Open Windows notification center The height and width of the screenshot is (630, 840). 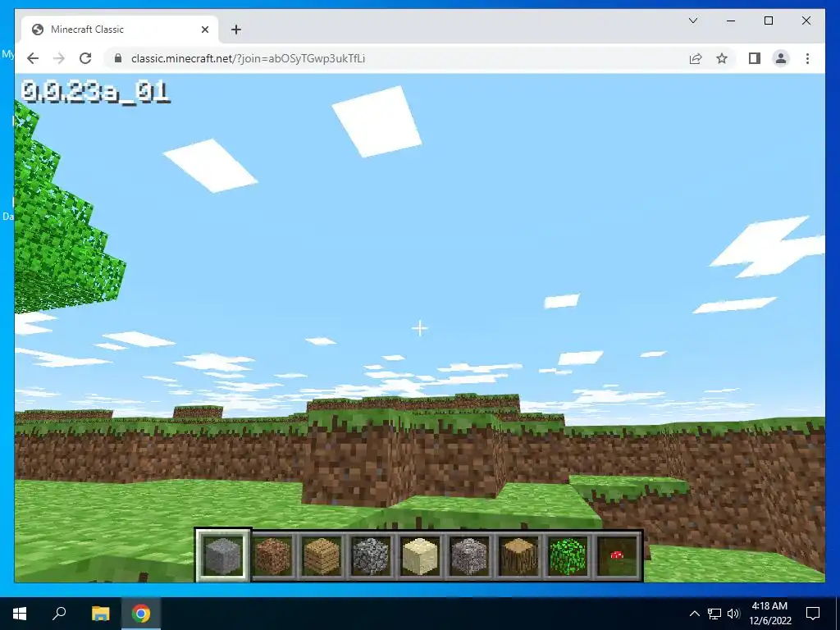pos(813,614)
